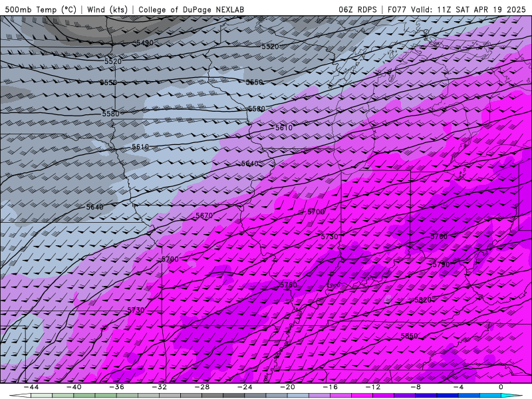The image size is (532, 399).
Task: Click the 5670 height contour label
Action: (204, 215)
